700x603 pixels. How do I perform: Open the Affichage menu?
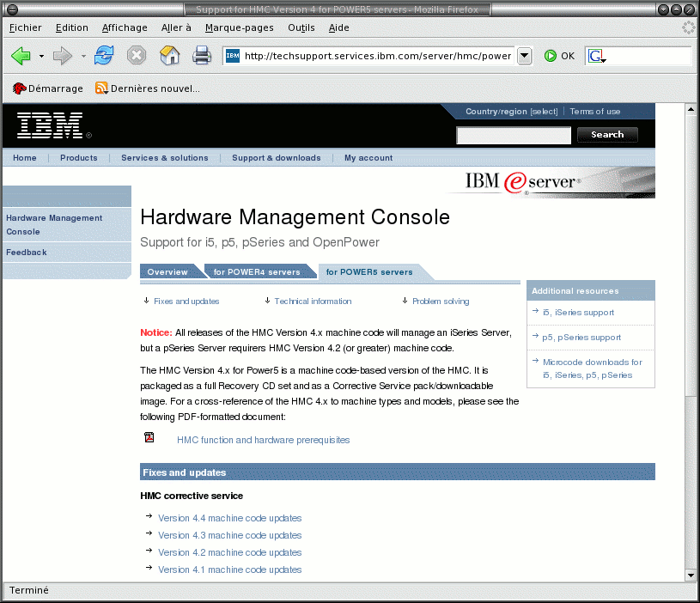coord(125,27)
